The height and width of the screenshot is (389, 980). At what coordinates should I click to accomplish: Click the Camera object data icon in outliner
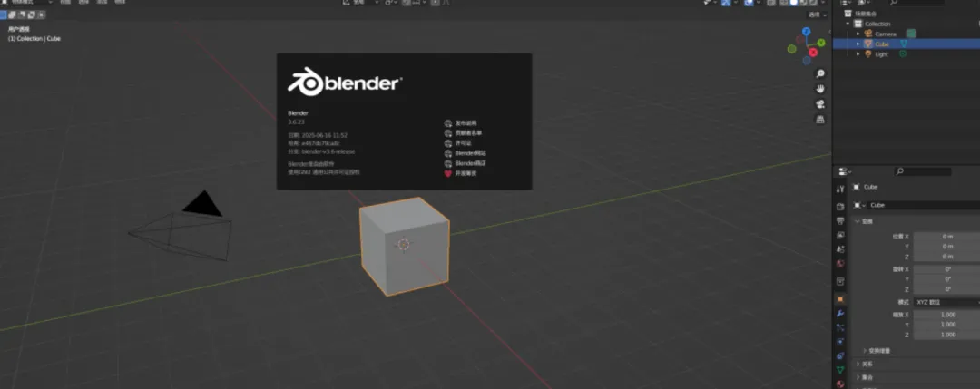[x=911, y=34]
